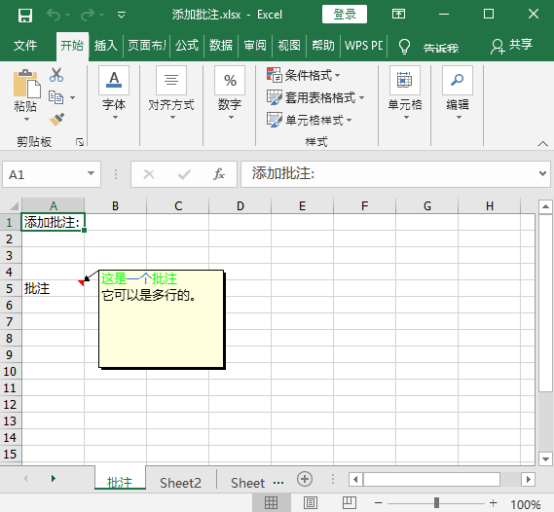Click the 共享 share button
Image resolution: width=554 pixels, height=512 pixels.
511,45
